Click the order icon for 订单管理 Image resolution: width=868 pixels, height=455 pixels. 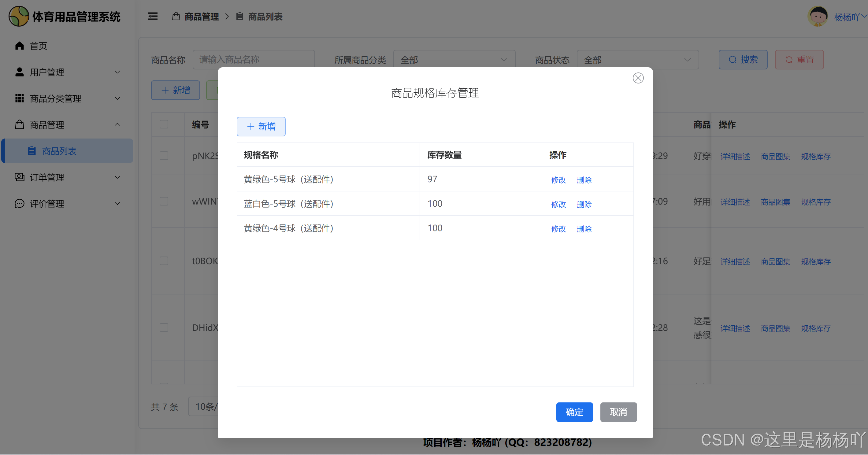(x=20, y=177)
